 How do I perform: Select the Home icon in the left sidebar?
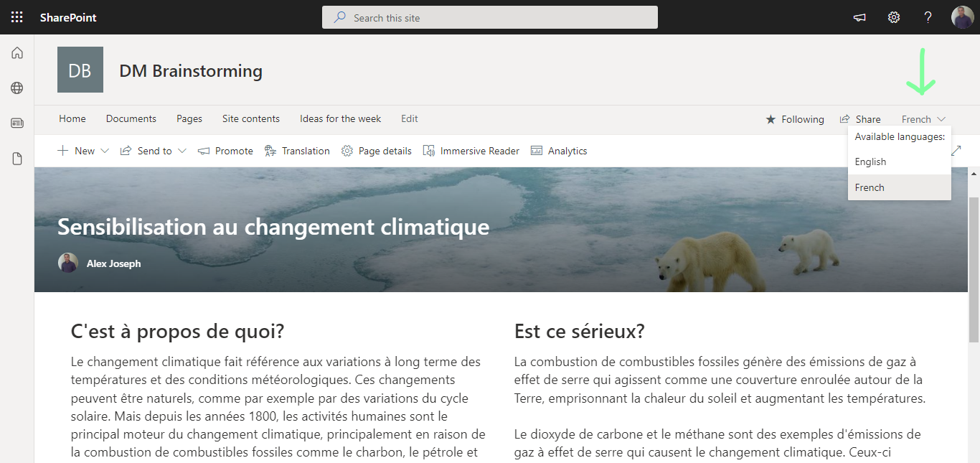tap(17, 52)
